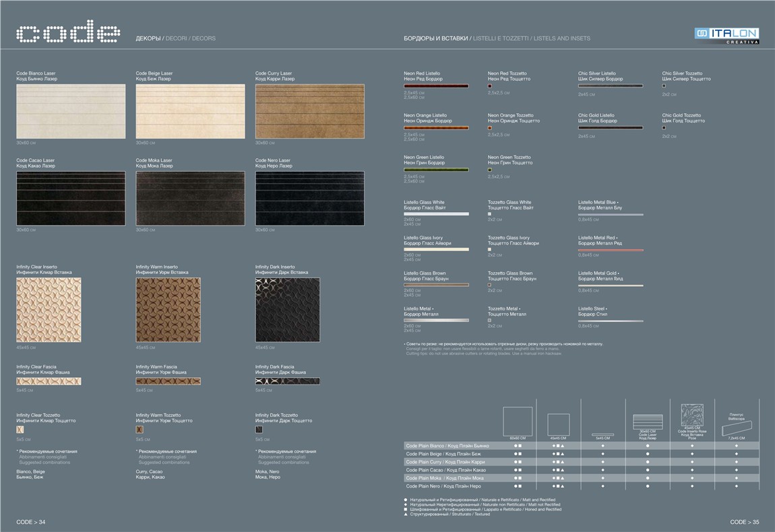This screenshot has height=532, width=775.
Task: Pick the Chic Gold Listello strip
Action: [x=611, y=128]
